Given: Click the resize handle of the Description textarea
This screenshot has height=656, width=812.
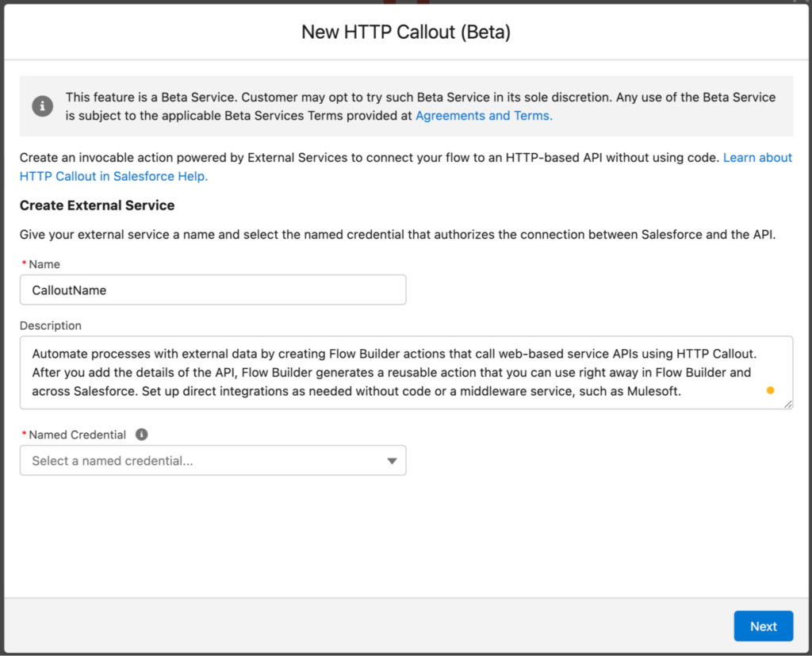Looking at the screenshot, I should pos(787,404).
